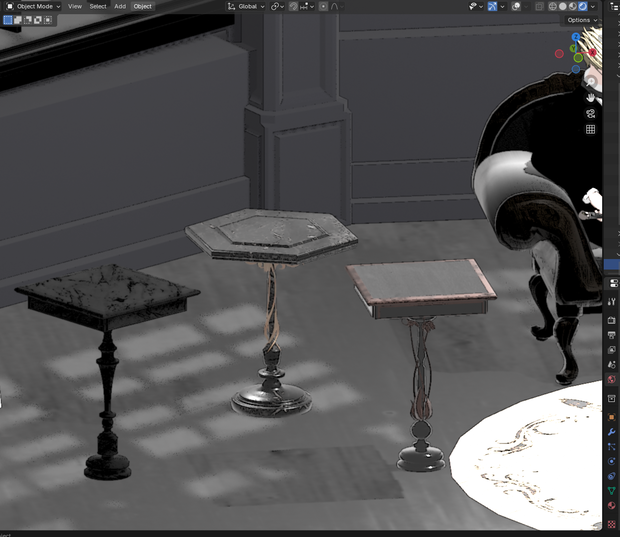Toggle snapping magnet in header
620x537 pixels.
[x=293, y=6]
